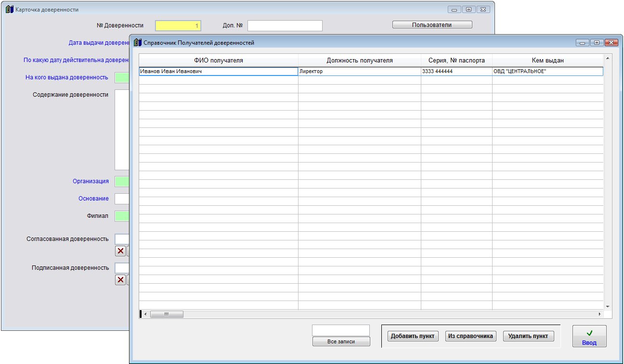Click the Серия, № паспорта column header
The height and width of the screenshot is (364, 624).
(x=456, y=60)
